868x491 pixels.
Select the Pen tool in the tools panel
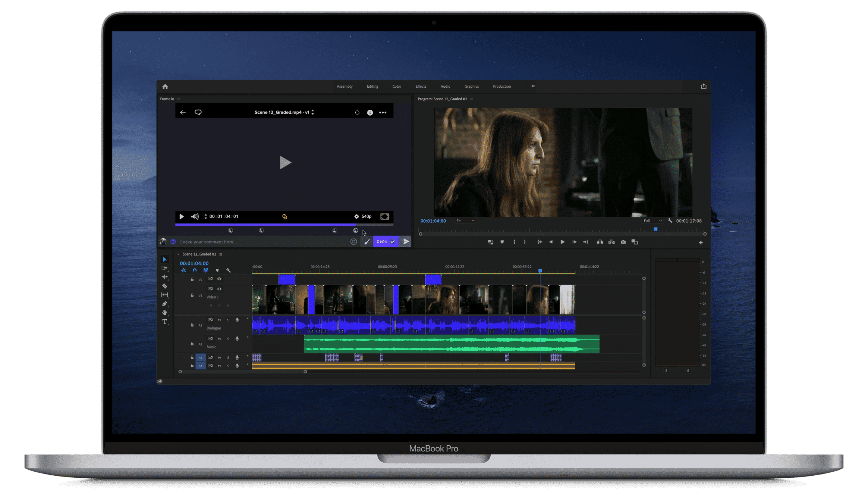(165, 304)
